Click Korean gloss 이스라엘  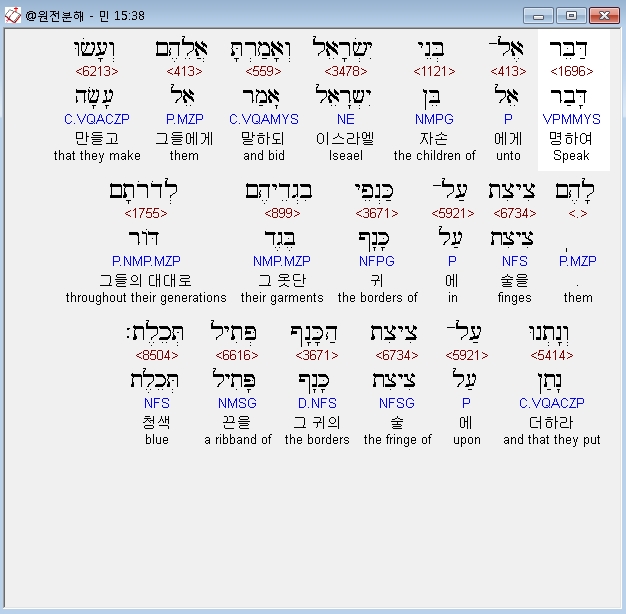tap(345, 138)
